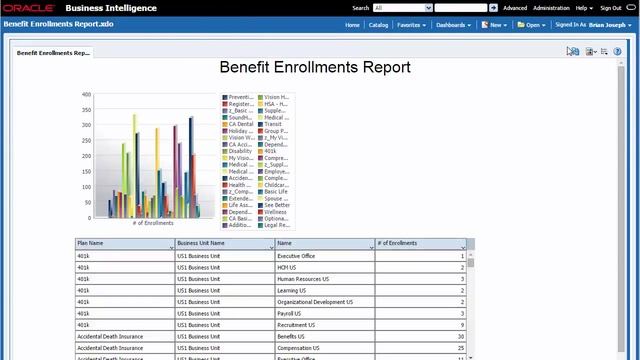Open Business Unit Name column filter arrow
Viewport: 640px width, 360px height.
[271, 248]
